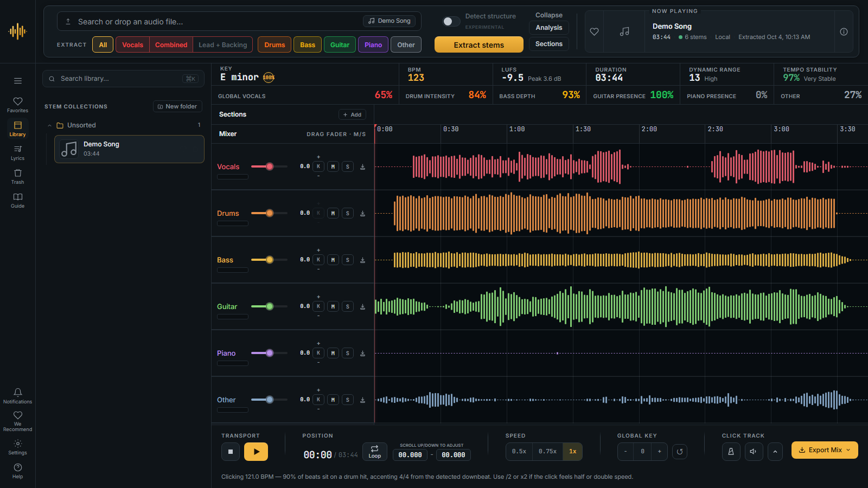This screenshot has height=488, width=868.
Task: Expand click track options chevron
Action: tap(775, 452)
